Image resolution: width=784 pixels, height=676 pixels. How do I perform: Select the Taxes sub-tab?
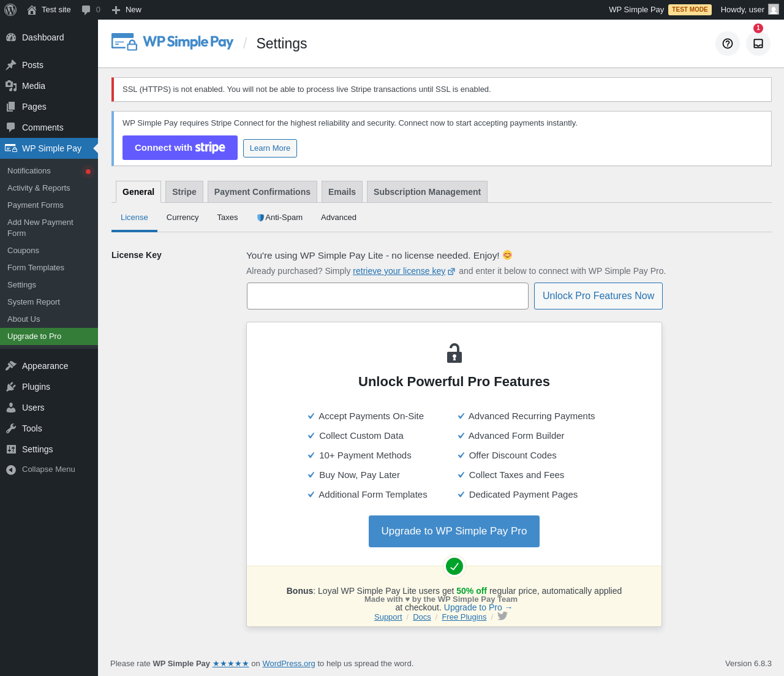227,218
